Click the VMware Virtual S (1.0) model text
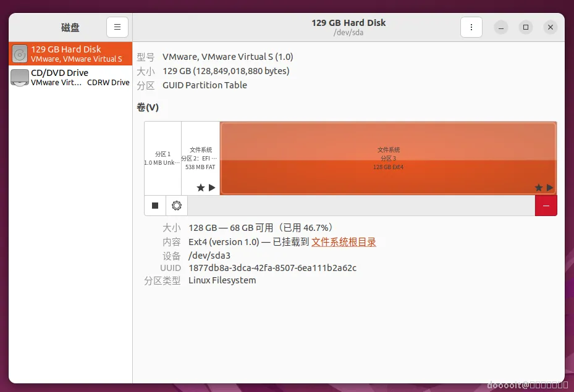This screenshot has height=392, width=574. [228, 57]
